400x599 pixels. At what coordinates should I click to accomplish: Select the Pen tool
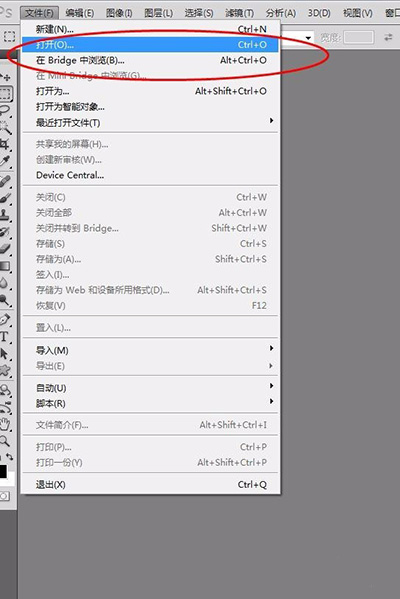[x=5, y=319]
